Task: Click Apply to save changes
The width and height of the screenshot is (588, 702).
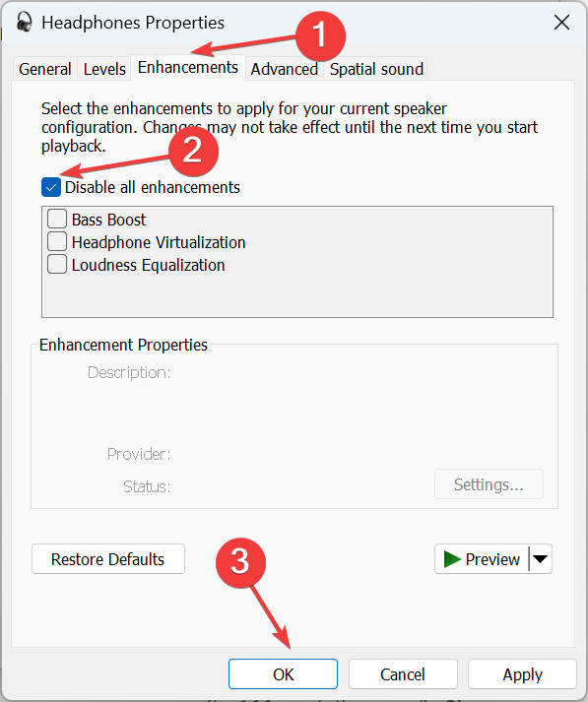Action: 522,673
